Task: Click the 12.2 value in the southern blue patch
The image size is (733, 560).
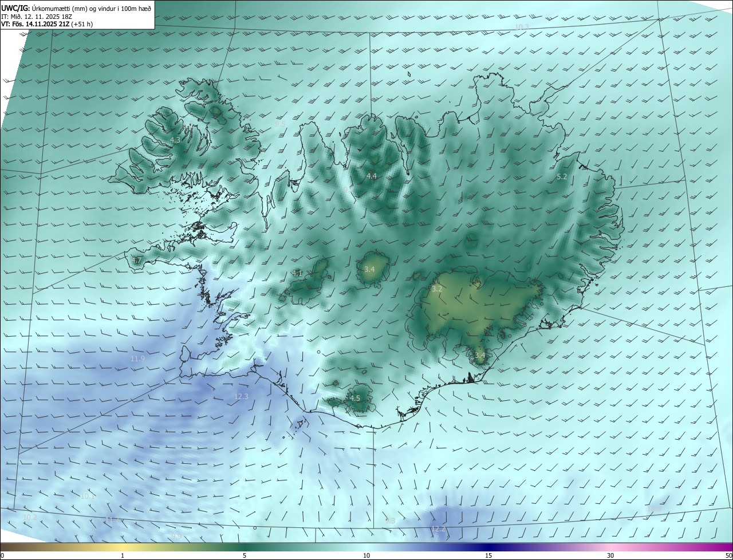Action: [x=439, y=529]
